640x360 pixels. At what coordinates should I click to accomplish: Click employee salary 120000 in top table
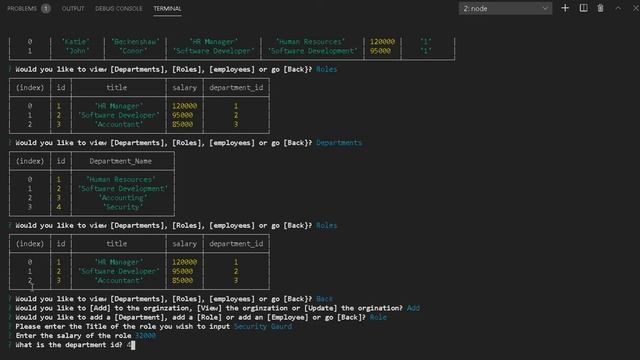[x=382, y=42]
